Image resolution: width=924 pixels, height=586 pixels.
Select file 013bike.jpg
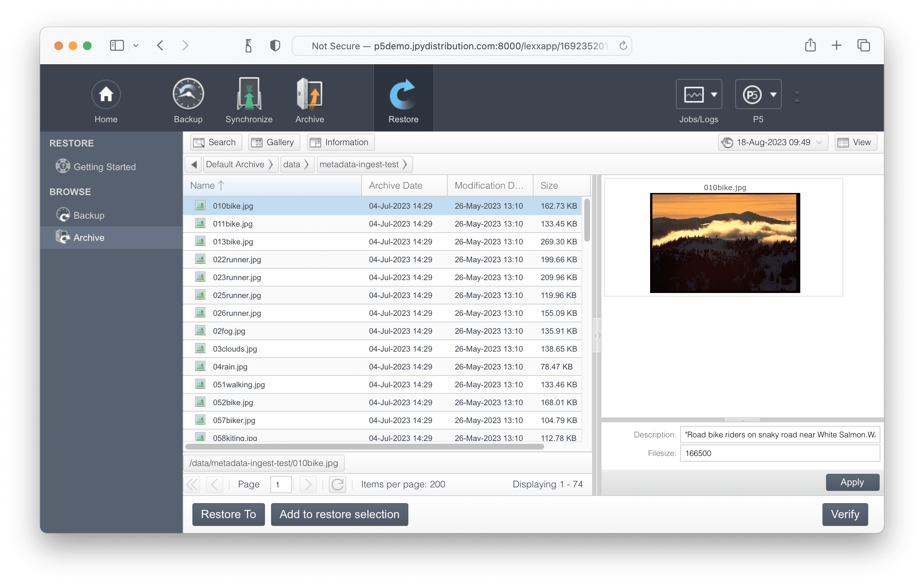[x=382, y=242]
